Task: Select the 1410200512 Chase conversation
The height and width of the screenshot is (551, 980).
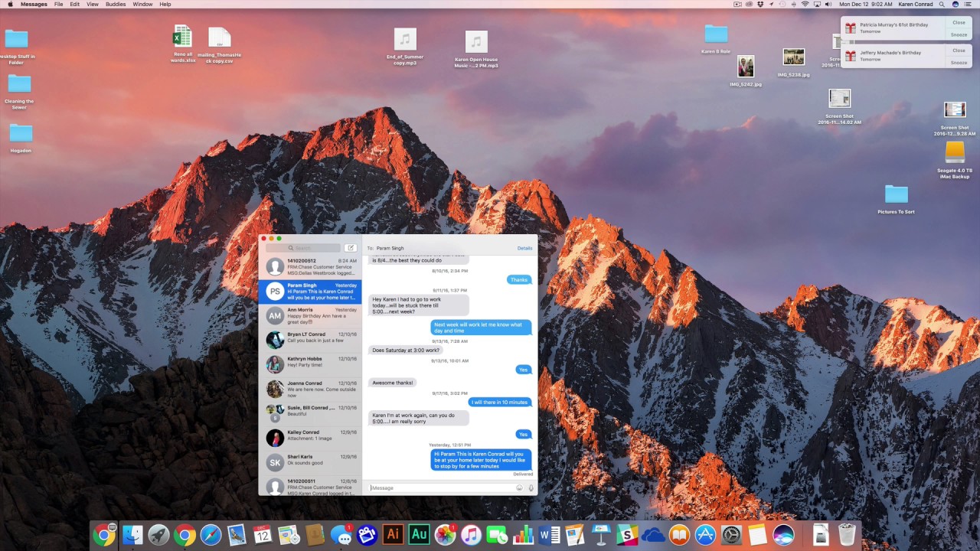Action: 310,266
